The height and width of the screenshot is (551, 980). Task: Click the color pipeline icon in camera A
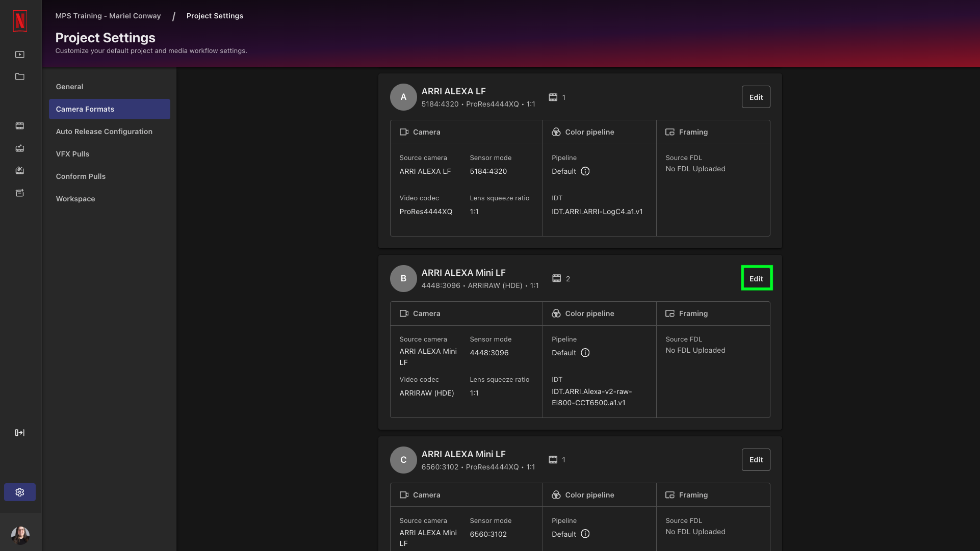pos(556,132)
